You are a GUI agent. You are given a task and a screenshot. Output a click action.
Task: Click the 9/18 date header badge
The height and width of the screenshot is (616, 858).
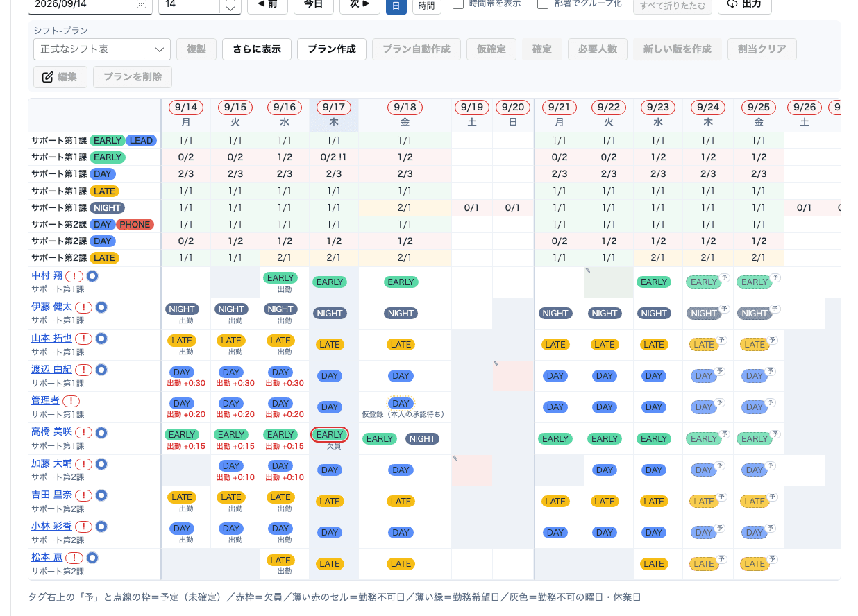coord(405,108)
